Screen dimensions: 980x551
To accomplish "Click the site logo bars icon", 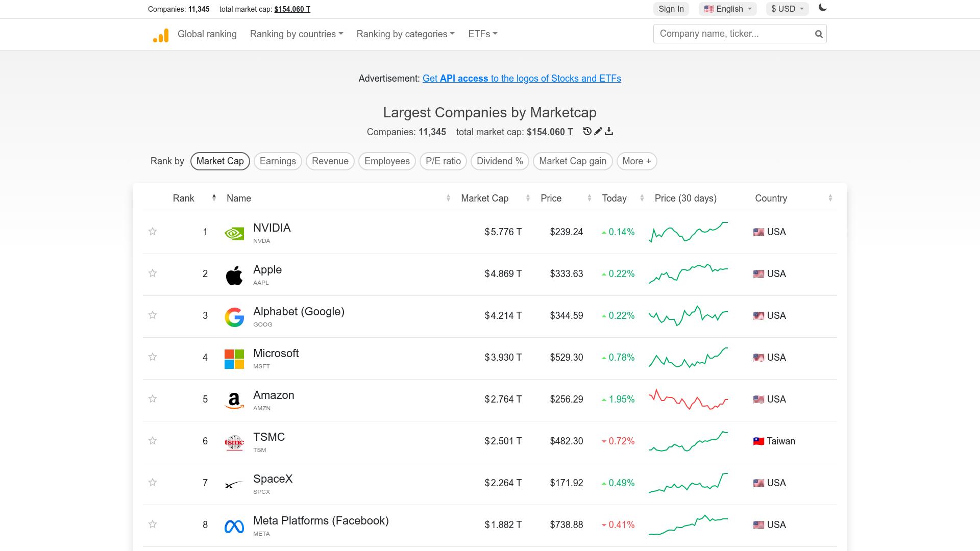I will tap(161, 35).
